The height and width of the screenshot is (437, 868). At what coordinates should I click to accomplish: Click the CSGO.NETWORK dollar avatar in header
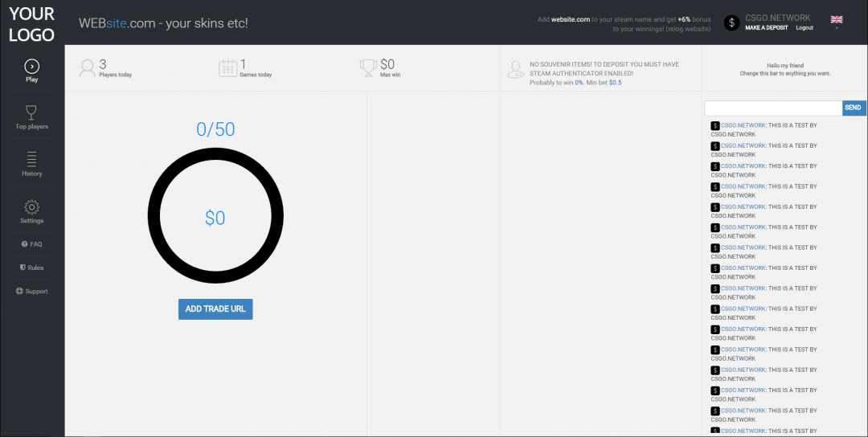click(731, 22)
